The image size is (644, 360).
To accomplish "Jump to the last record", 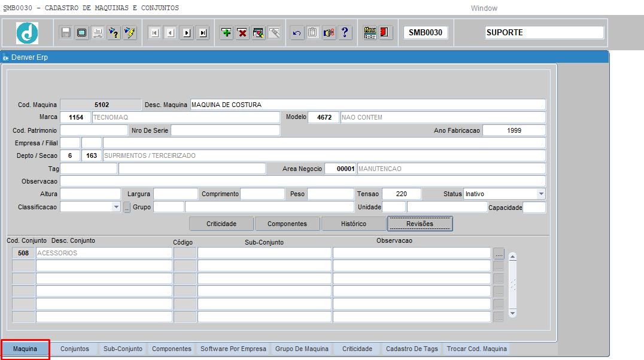I will click(x=203, y=33).
